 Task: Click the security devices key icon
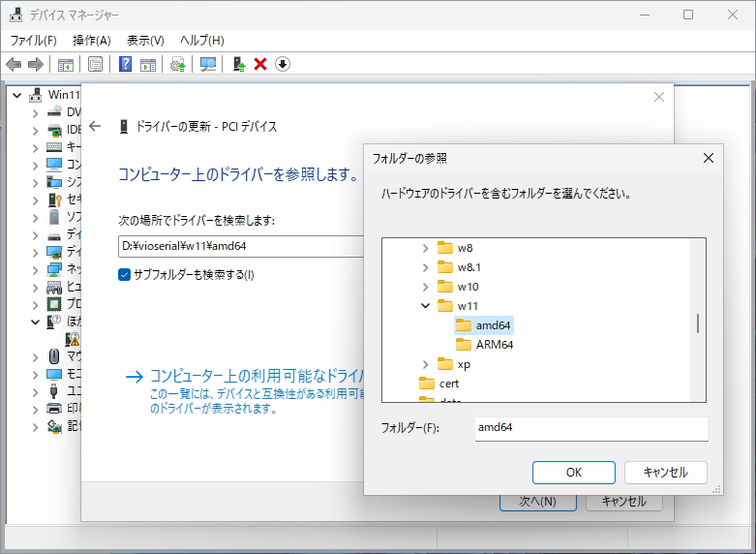pos(54,200)
